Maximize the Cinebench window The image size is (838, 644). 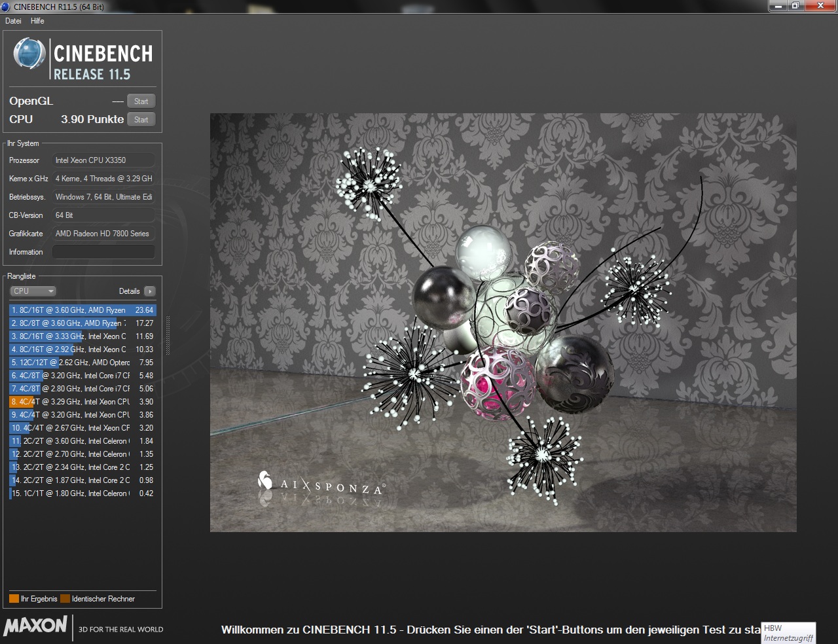pos(795,5)
